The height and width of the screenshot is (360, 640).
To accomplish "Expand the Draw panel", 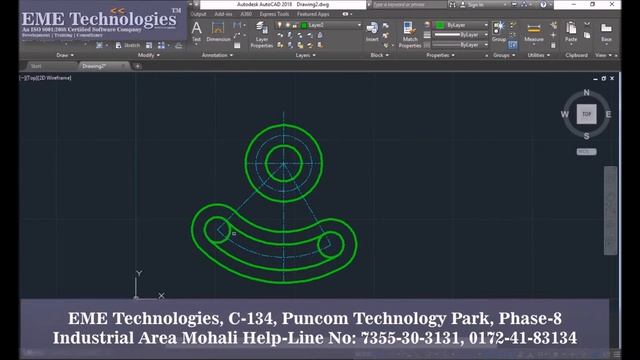I will point(65,55).
